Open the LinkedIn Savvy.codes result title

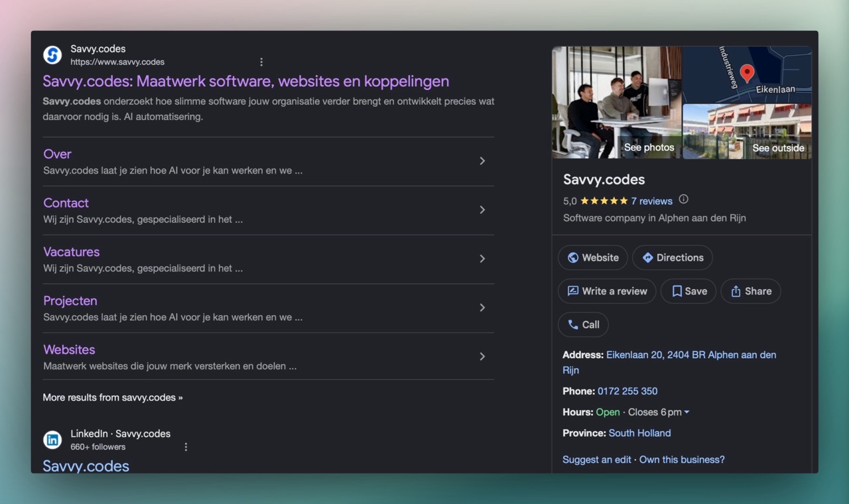tap(86, 466)
